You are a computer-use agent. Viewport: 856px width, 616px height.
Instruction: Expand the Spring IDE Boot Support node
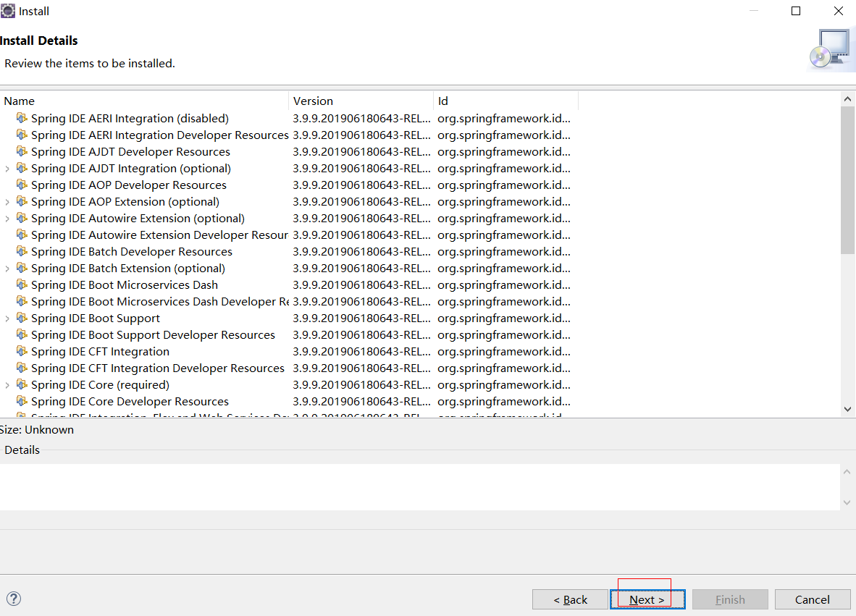tap(7, 318)
